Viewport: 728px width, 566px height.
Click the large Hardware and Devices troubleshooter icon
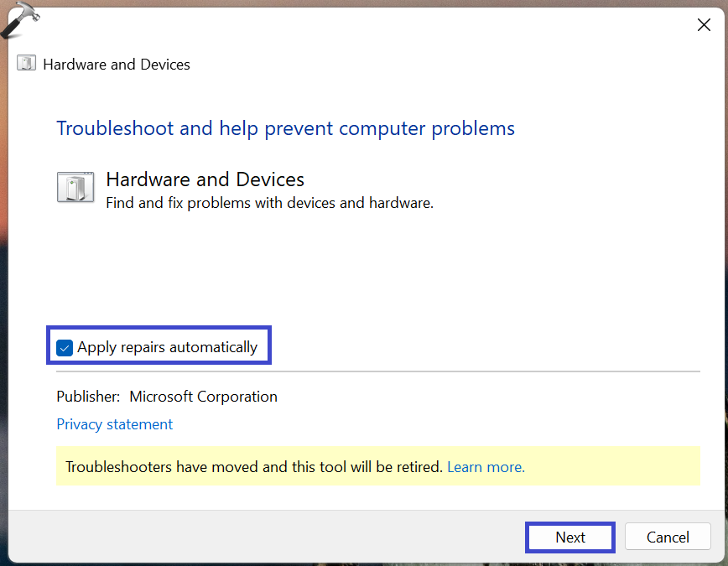tap(75, 187)
